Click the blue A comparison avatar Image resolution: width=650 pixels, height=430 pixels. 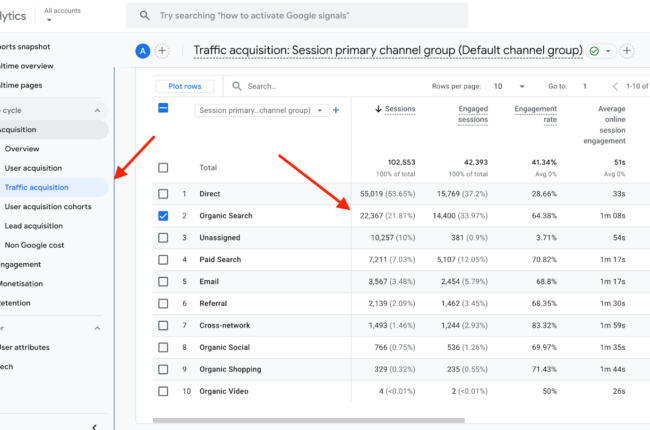(x=143, y=51)
